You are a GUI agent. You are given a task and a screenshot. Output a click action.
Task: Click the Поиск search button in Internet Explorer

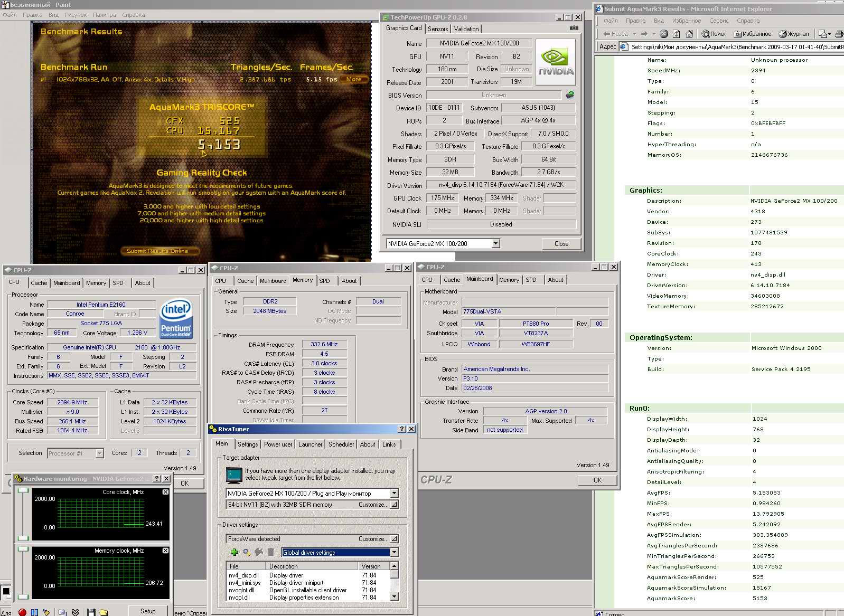[x=714, y=34]
